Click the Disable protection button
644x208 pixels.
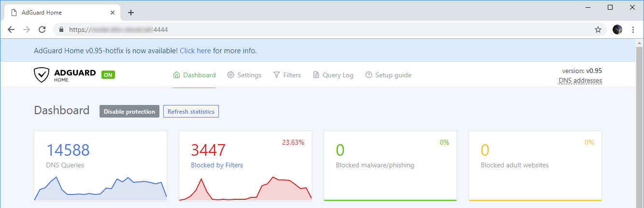coord(129,111)
